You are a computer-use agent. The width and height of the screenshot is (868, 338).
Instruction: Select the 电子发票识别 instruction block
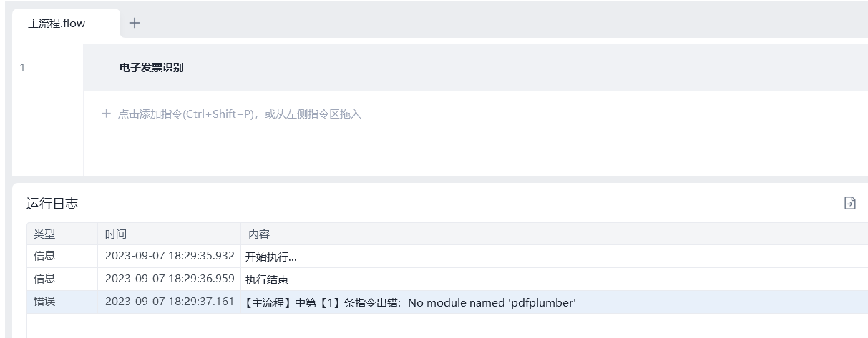point(475,68)
